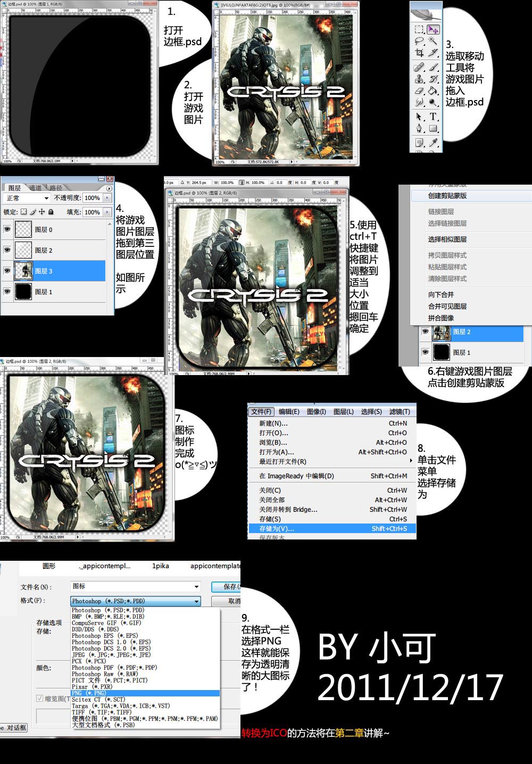Toggle eye of 图层 2 below context menu
This screenshot has height=764, width=532.
coord(425,331)
